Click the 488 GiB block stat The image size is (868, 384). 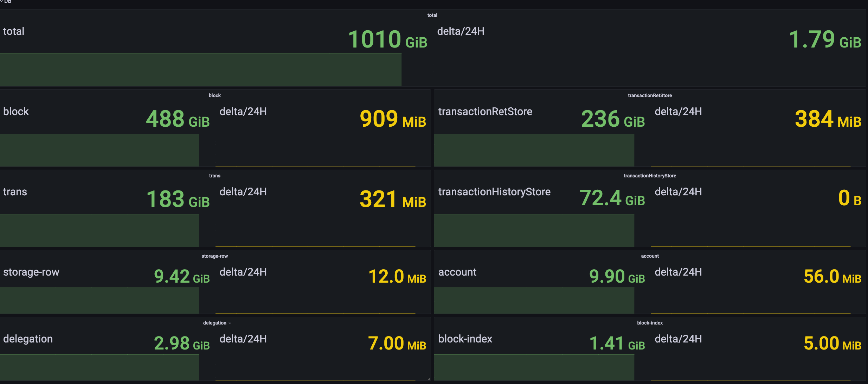[x=178, y=119]
